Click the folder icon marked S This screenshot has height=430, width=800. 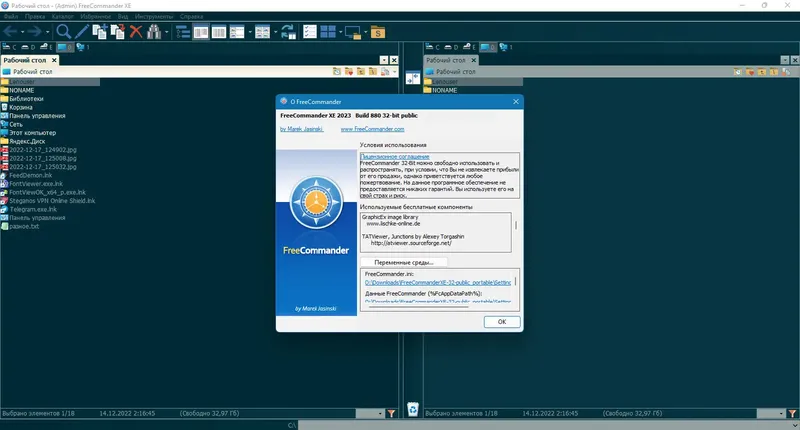tap(378, 32)
